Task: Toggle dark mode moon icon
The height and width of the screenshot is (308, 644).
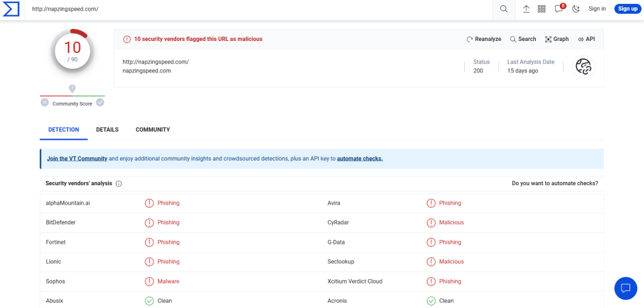Action: pos(576,9)
